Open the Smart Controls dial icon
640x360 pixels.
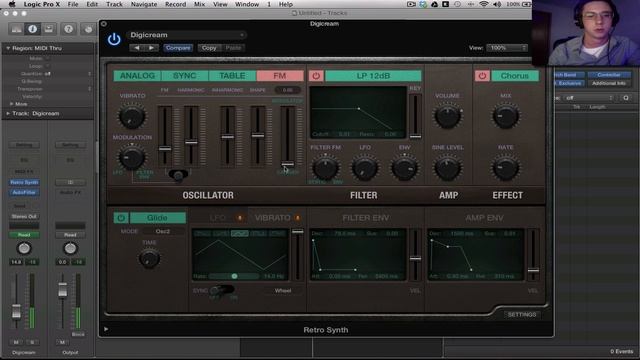tap(88, 29)
